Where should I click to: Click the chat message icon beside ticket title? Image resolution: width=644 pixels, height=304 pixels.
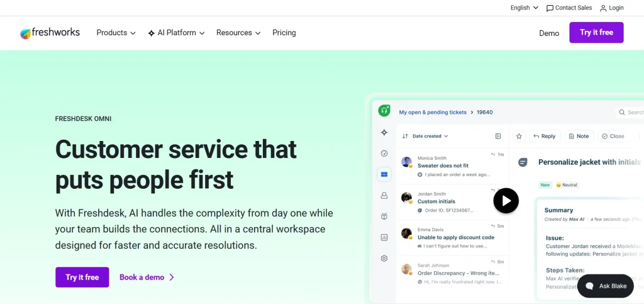pos(523,162)
